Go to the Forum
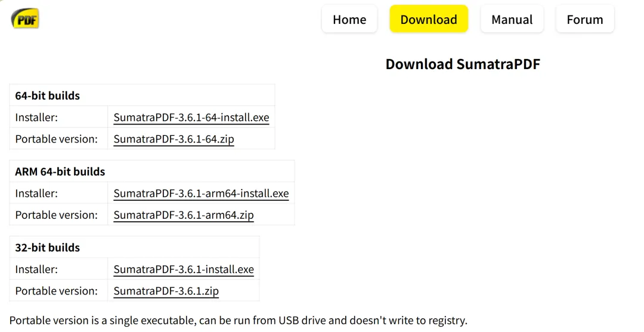The width and height of the screenshot is (644, 332). point(584,19)
